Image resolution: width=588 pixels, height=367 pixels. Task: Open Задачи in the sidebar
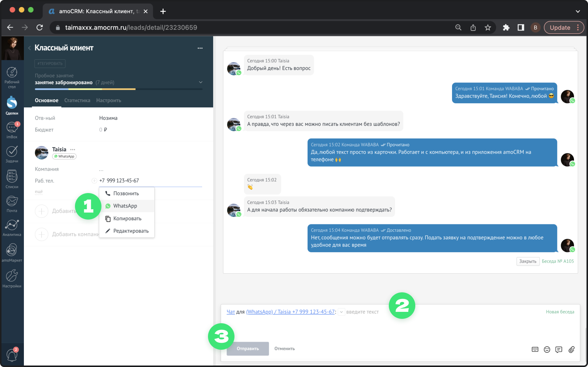[x=12, y=154]
